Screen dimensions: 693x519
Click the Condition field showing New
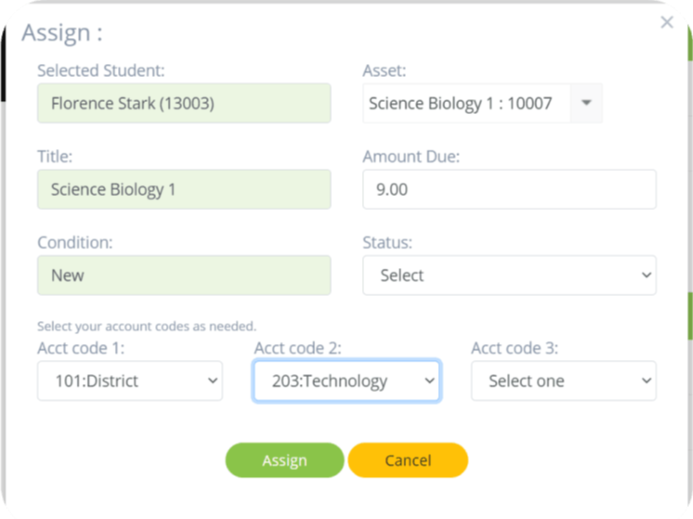184,275
